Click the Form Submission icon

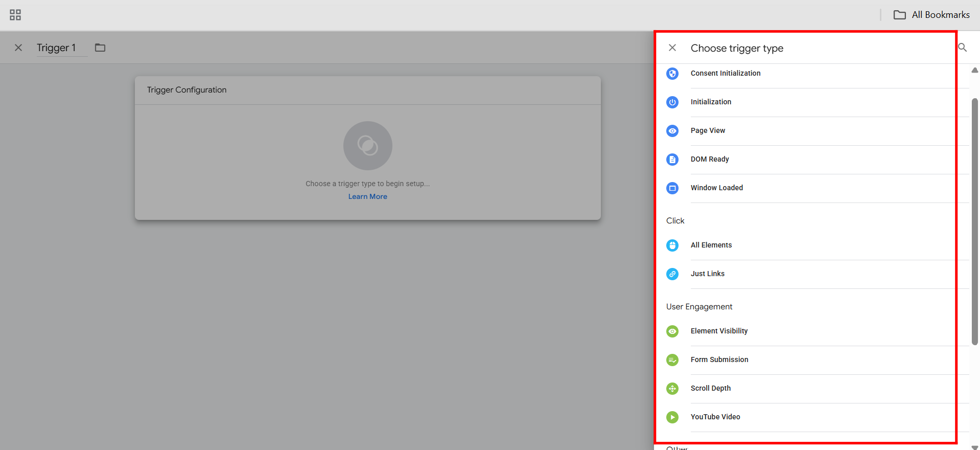click(x=672, y=360)
